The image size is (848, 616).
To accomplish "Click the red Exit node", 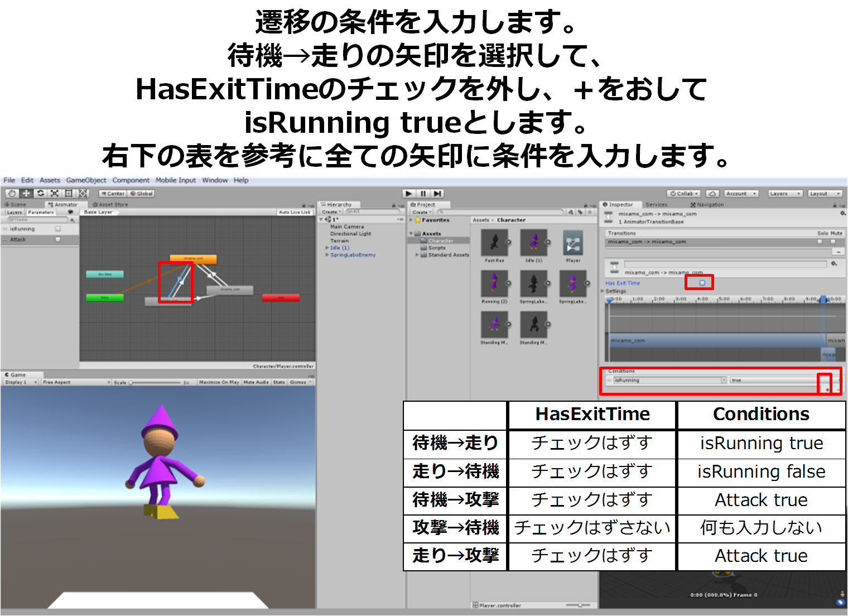I will [281, 297].
